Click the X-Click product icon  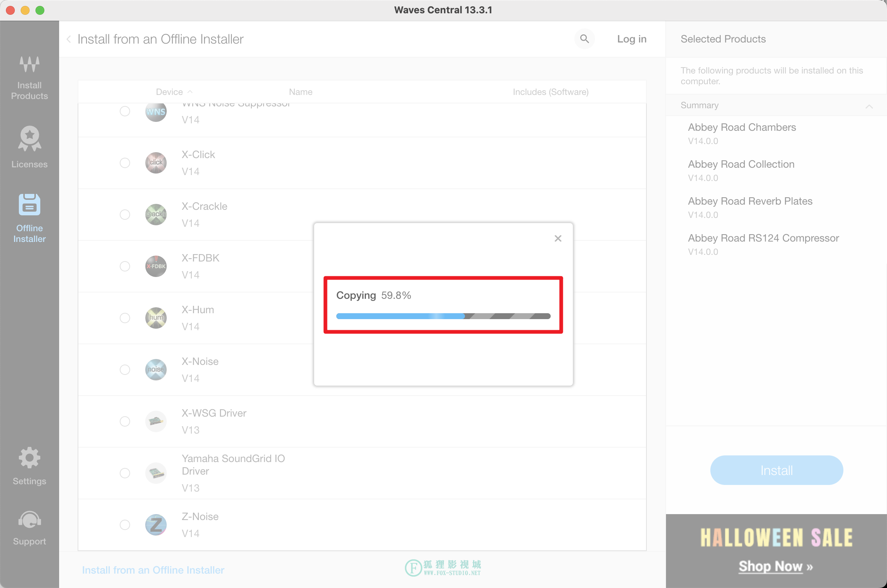click(156, 163)
